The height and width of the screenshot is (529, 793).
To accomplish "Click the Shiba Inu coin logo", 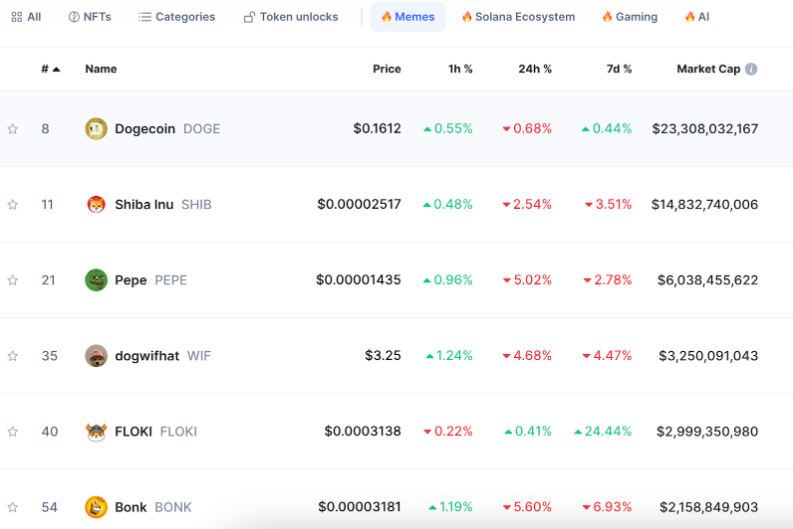I will [x=96, y=205].
